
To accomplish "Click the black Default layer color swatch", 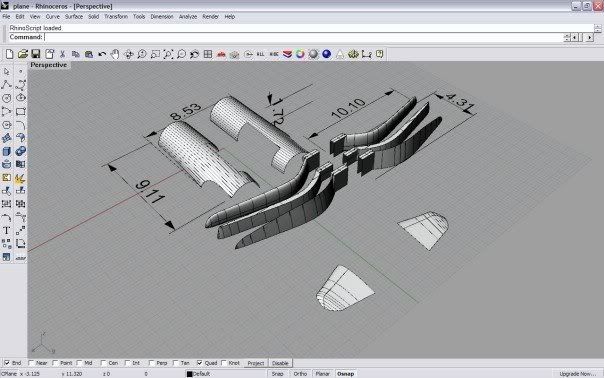I will click(x=189, y=374).
